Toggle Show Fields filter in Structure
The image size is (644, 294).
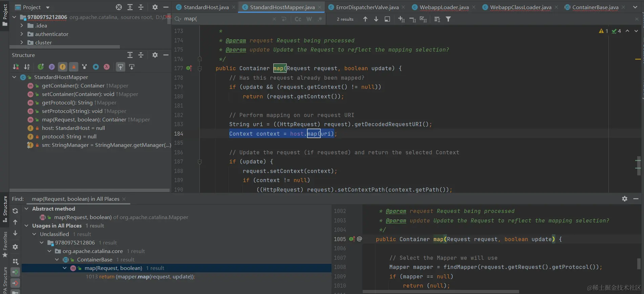click(62, 67)
